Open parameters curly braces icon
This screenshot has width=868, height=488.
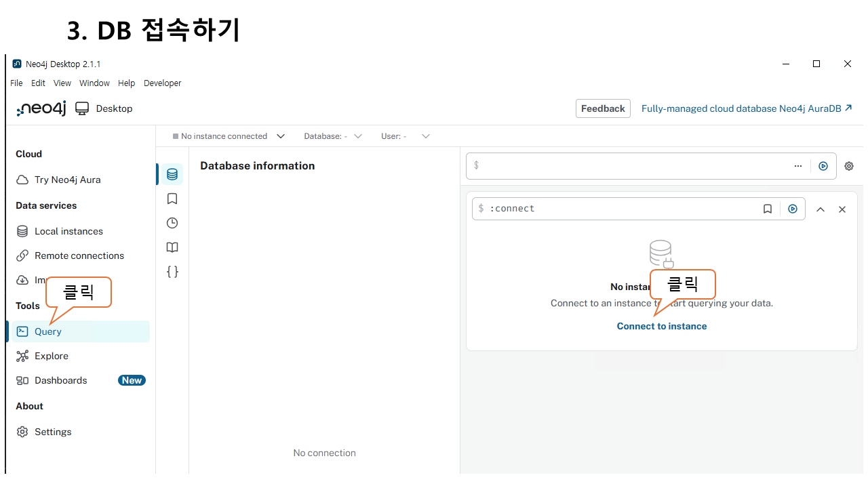click(172, 272)
